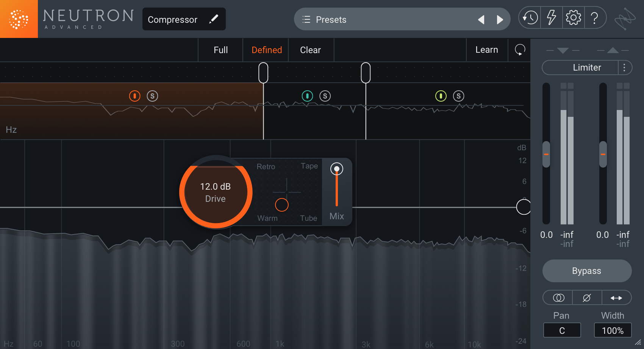
Task: Open the undo history icon
Action: click(x=530, y=18)
